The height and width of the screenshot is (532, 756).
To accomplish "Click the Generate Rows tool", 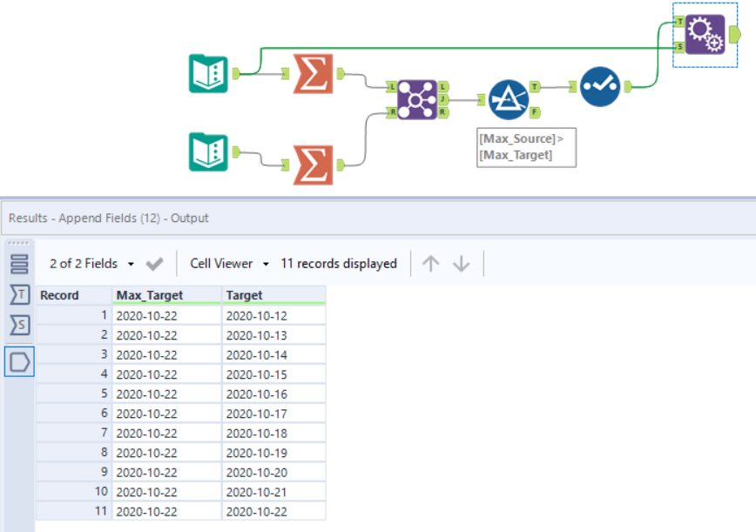I will (600, 87).
